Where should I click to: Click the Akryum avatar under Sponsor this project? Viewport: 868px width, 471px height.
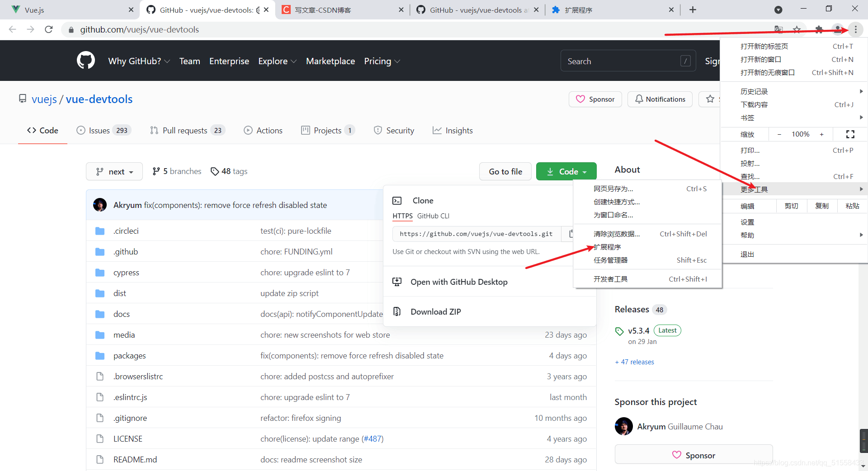point(623,426)
